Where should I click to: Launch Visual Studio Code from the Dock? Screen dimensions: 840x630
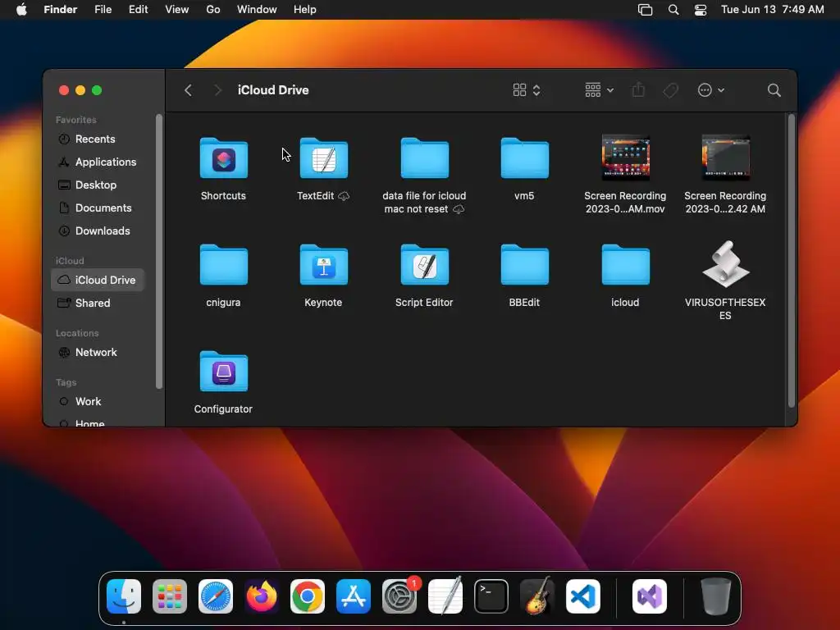[583, 596]
